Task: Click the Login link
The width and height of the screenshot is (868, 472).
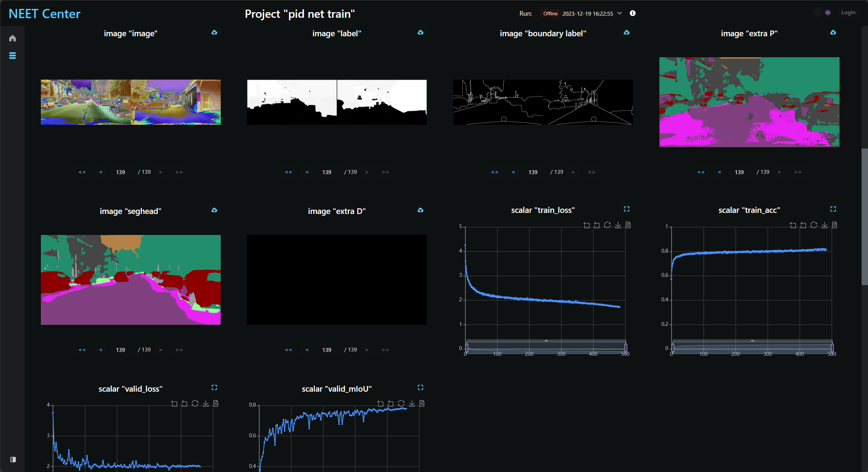Action: tap(848, 12)
